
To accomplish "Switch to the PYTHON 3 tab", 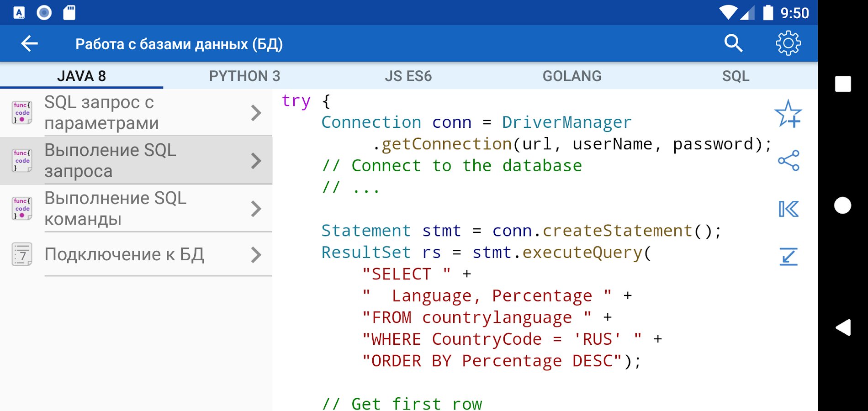I will (x=244, y=76).
